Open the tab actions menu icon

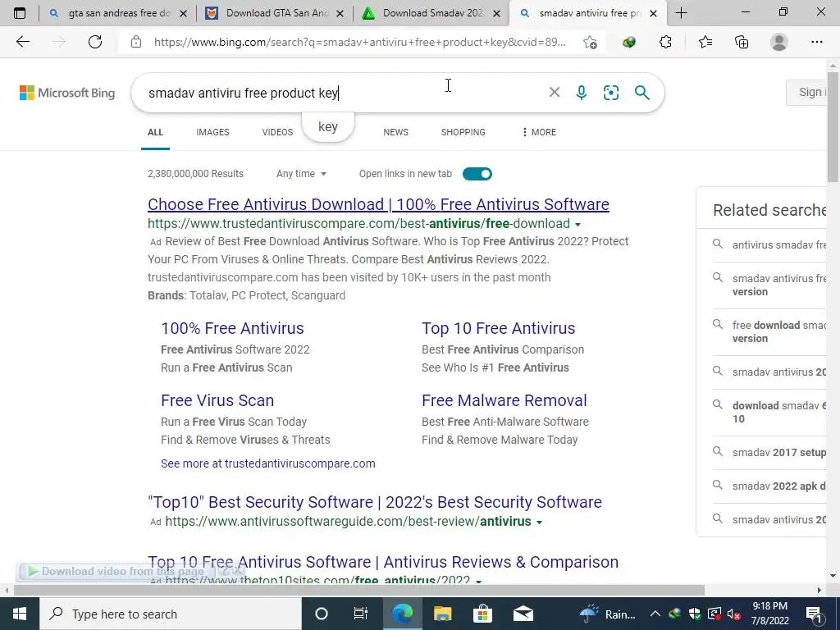point(20,13)
